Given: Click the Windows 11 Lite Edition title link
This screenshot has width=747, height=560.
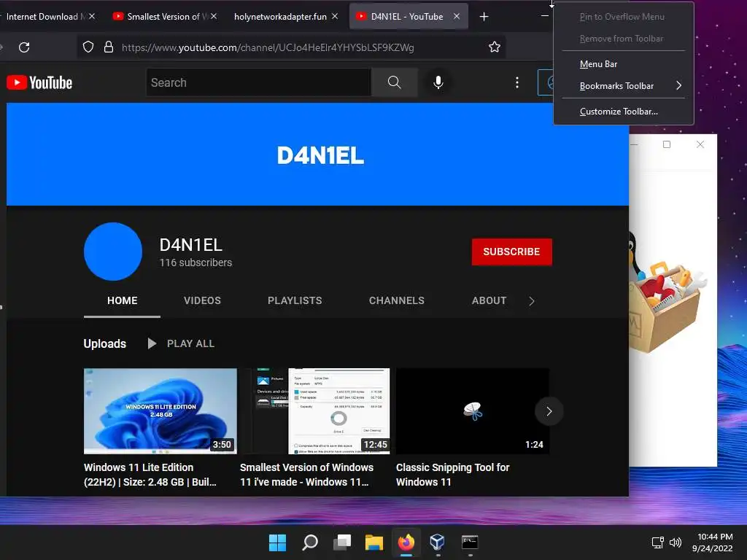Looking at the screenshot, I should click(150, 475).
